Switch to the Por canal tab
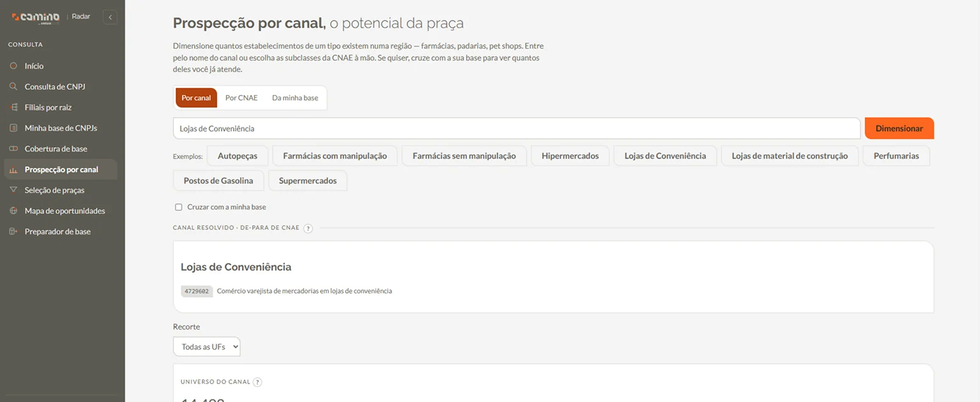The height and width of the screenshot is (402, 980). point(196,97)
